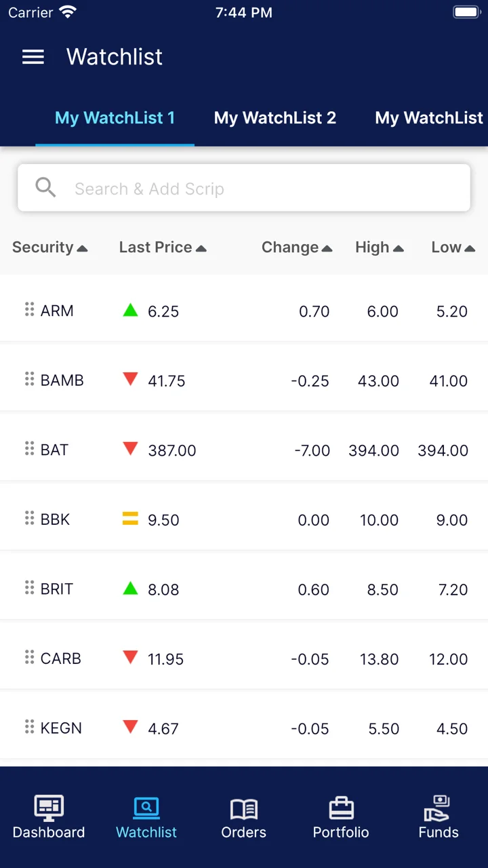Open the BAMB security row

coord(244,380)
